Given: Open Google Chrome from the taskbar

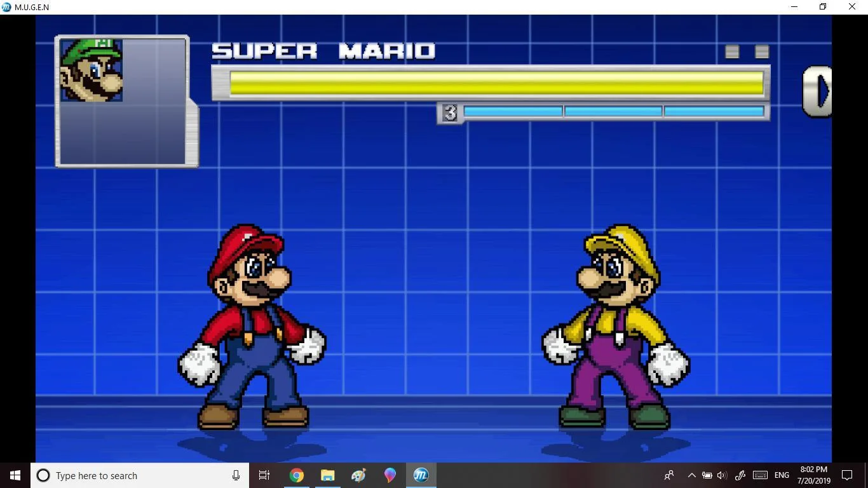Looking at the screenshot, I should click(296, 475).
